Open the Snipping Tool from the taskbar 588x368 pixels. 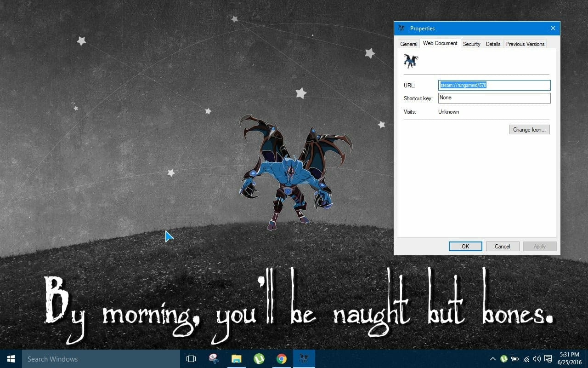tap(214, 359)
